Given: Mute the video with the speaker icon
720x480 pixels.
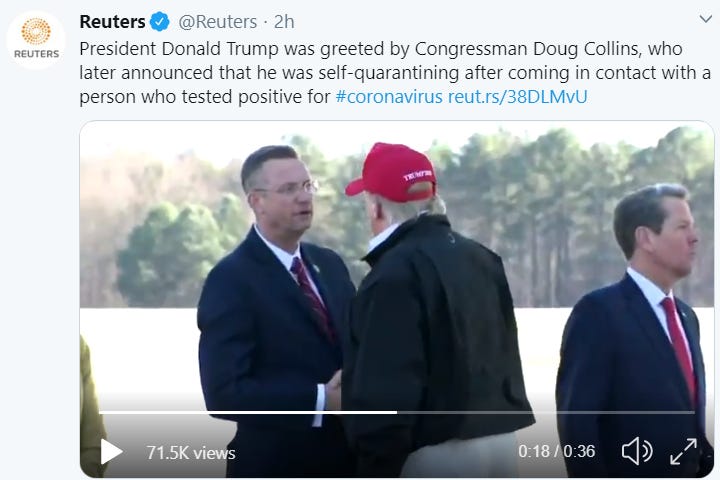Looking at the screenshot, I should tap(637, 452).
